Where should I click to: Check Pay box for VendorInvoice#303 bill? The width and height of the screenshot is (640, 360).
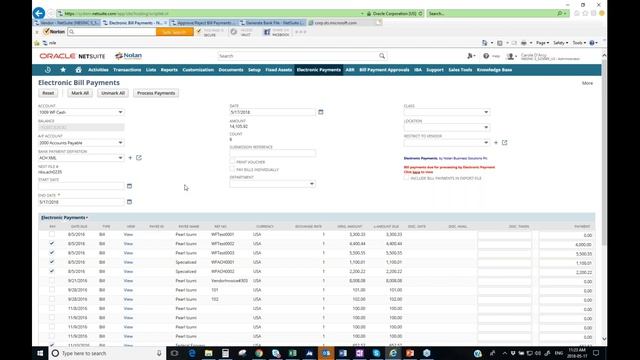tap(52, 280)
